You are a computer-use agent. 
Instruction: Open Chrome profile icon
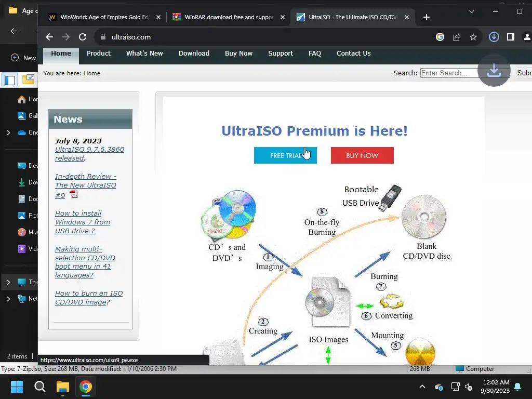coord(527,37)
